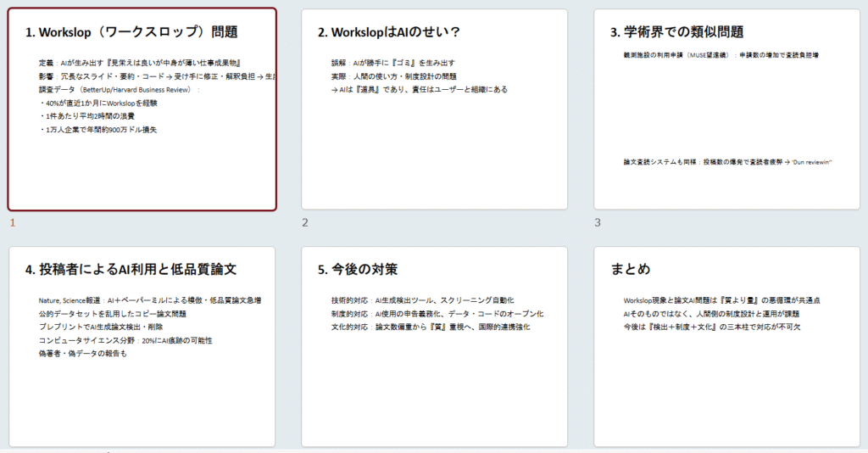Click the "誤解" line in slide 2
The height and width of the screenshot is (453, 868).
click(x=392, y=63)
